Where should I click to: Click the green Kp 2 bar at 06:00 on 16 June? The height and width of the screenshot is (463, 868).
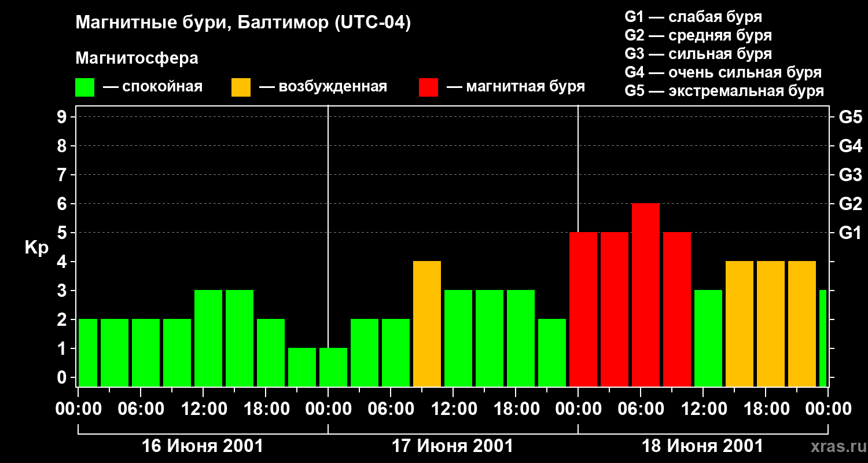146,352
